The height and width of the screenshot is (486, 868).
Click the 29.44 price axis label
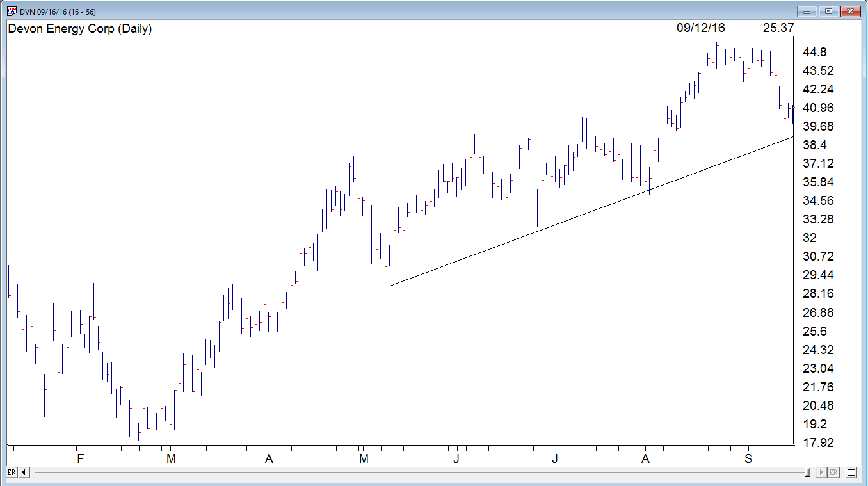coord(817,275)
